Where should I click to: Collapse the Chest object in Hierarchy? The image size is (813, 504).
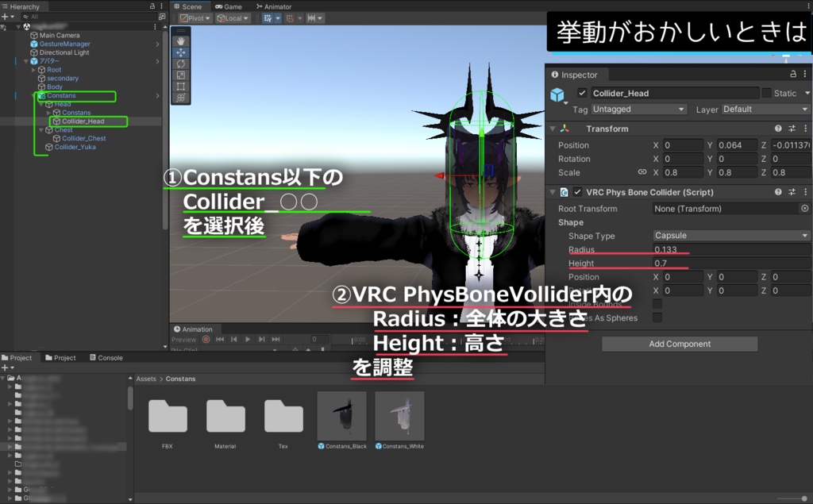point(41,130)
